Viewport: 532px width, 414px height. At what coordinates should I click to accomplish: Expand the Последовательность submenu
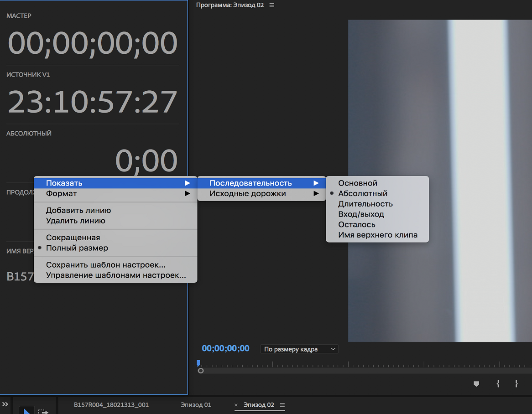pyautogui.click(x=250, y=183)
